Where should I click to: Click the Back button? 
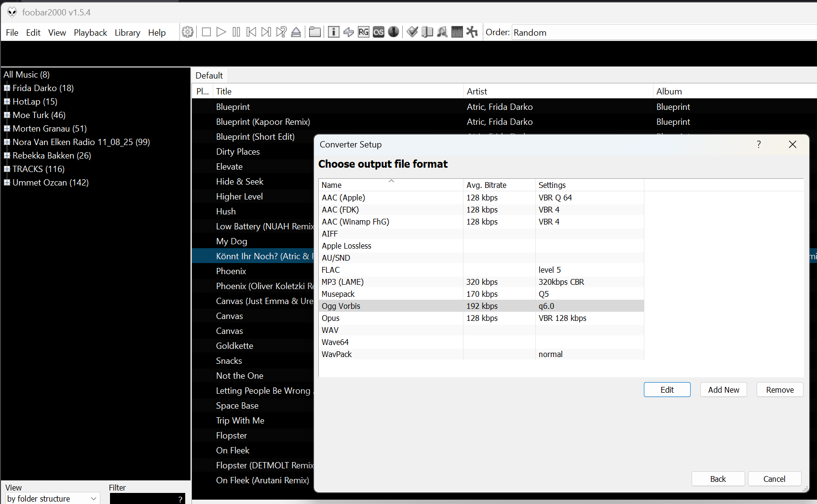[718, 479]
